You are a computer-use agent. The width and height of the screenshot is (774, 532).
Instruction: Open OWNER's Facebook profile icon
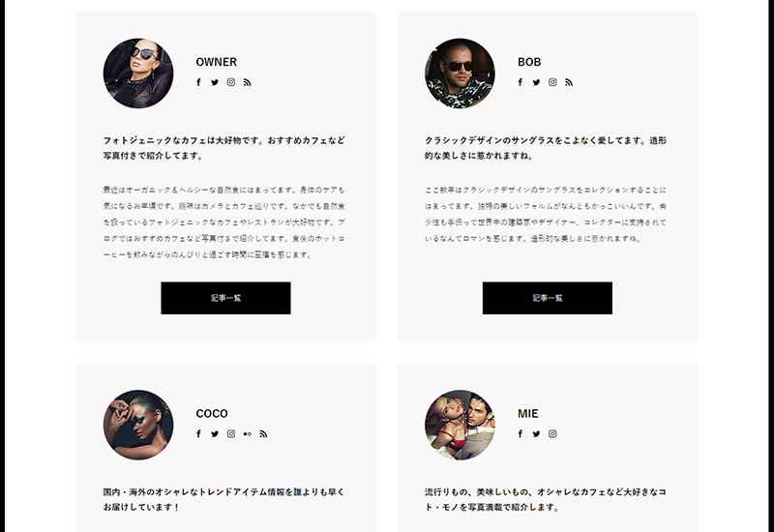click(x=198, y=82)
